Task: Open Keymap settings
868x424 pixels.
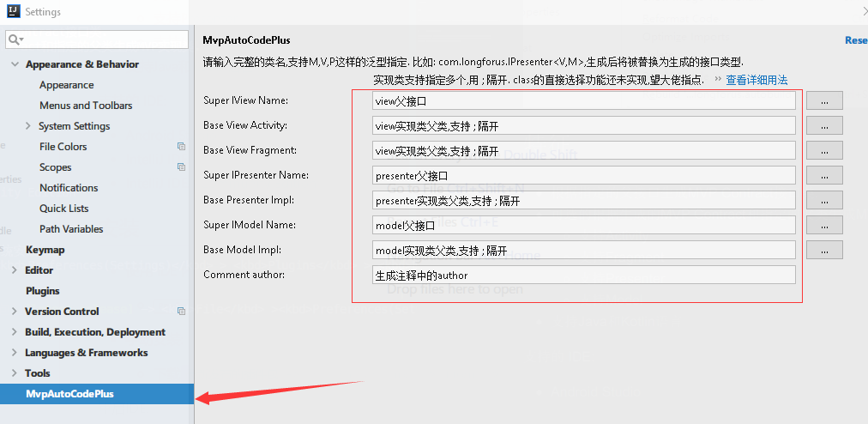Action: point(45,250)
